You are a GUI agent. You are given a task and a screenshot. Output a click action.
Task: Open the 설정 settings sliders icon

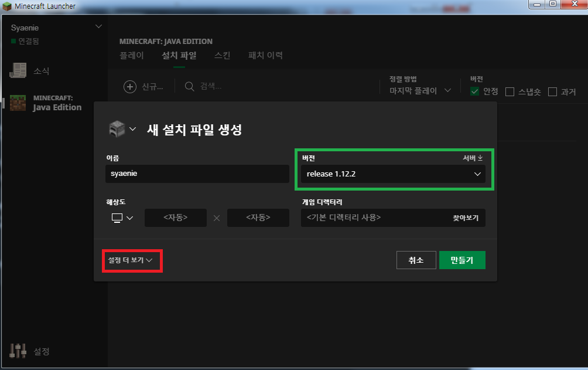(x=18, y=351)
